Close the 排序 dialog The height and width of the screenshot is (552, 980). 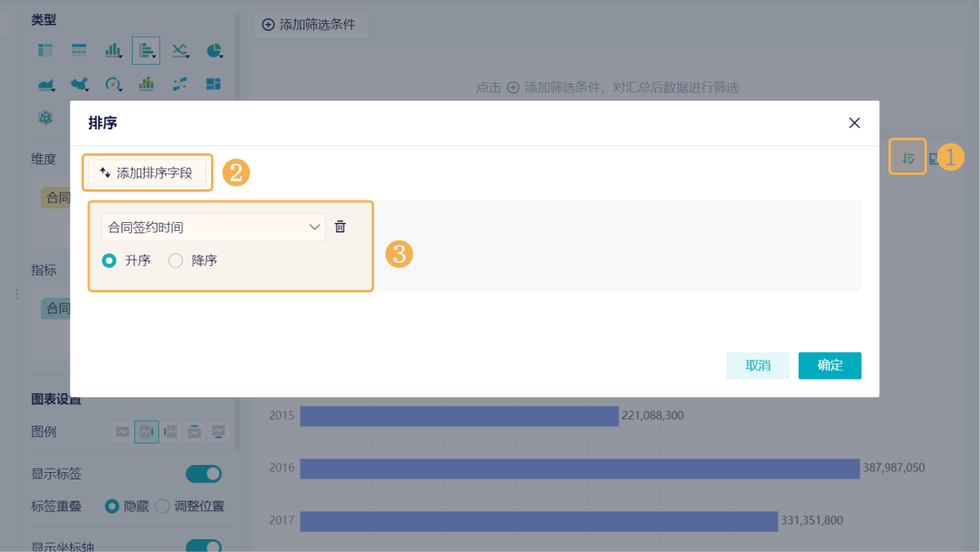coord(855,123)
